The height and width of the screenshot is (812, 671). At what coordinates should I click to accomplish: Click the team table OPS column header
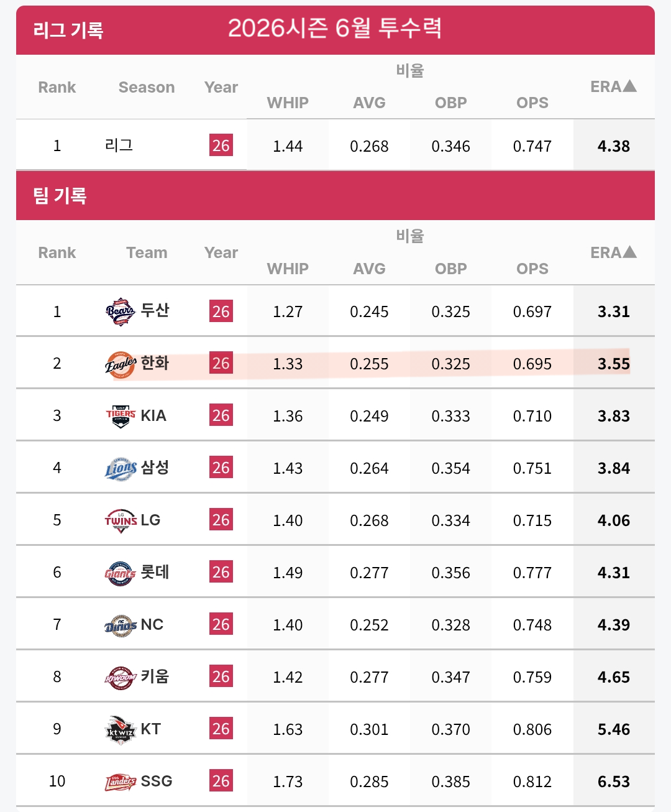(532, 269)
